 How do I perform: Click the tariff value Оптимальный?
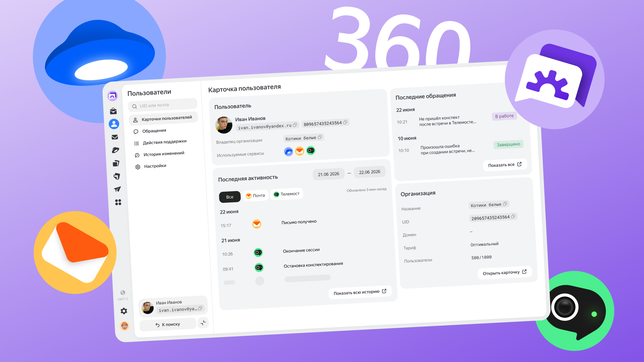[x=485, y=244]
